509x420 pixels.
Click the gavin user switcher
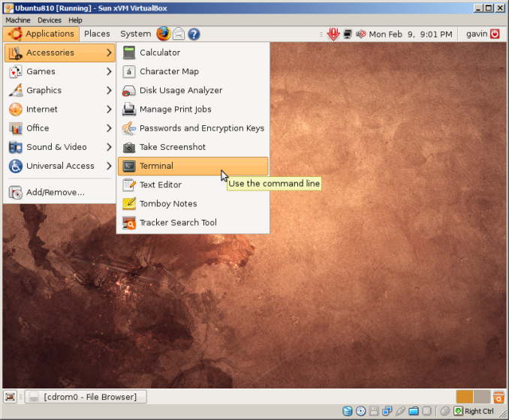[x=477, y=34]
